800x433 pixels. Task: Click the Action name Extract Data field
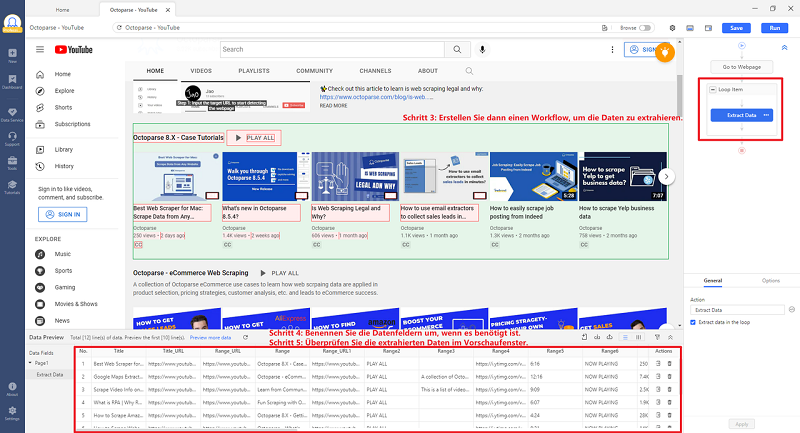coord(737,310)
